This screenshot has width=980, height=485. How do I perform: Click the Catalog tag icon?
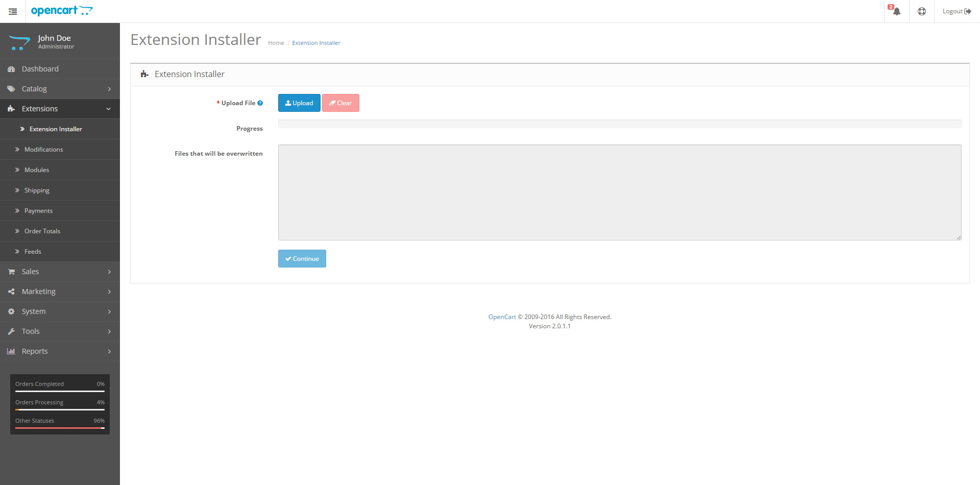[11, 88]
